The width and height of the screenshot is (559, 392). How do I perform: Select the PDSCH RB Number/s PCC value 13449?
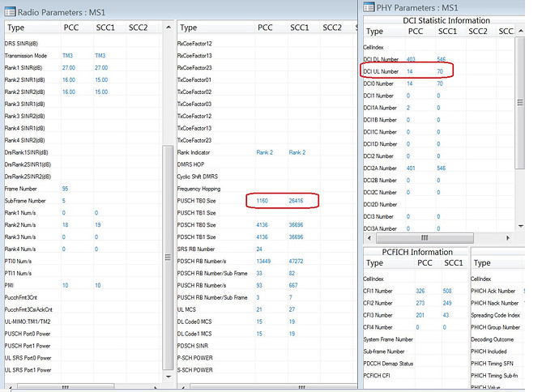(263, 262)
